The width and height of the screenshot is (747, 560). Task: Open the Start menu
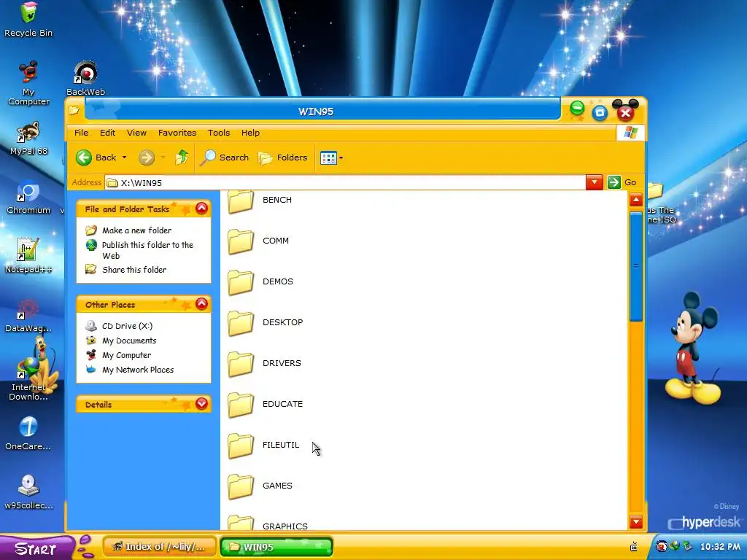coord(37,548)
